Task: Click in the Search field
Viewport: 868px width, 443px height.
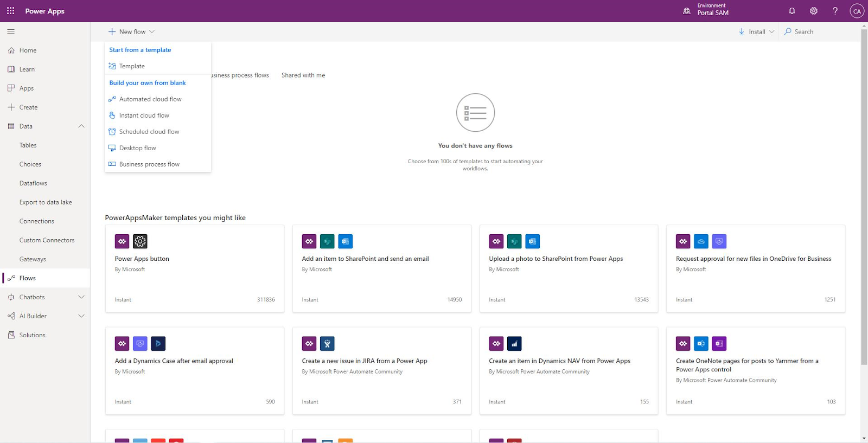Action: pos(819,31)
